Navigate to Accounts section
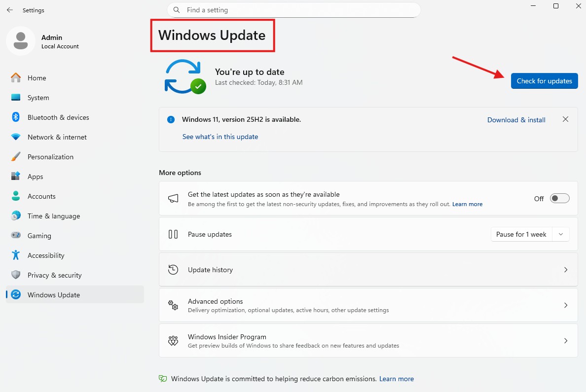The image size is (586, 392). pos(41,196)
